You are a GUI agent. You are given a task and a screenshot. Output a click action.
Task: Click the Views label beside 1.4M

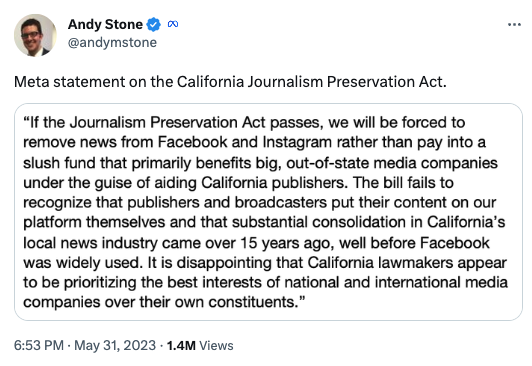tap(216, 345)
